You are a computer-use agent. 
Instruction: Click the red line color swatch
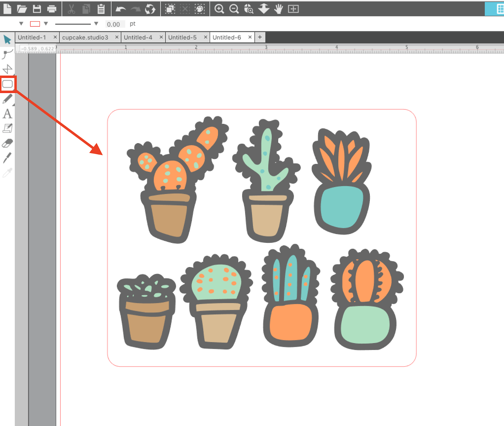[35, 24]
